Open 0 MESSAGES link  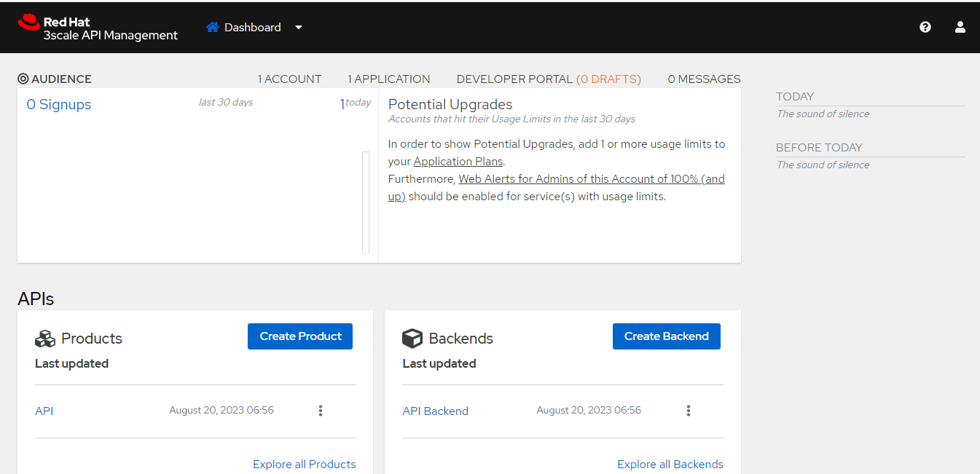pyautogui.click(x=704, y=79)
